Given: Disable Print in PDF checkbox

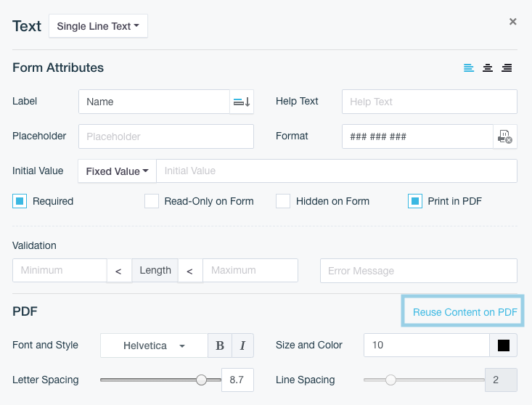Looking at the screenshot, I should [415, 201].
